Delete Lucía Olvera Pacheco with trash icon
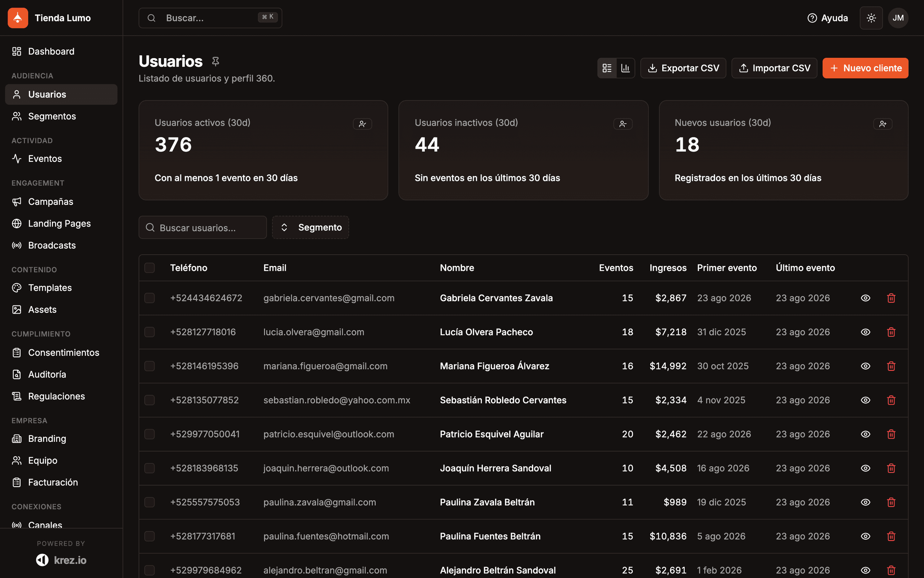 (891, 332)
